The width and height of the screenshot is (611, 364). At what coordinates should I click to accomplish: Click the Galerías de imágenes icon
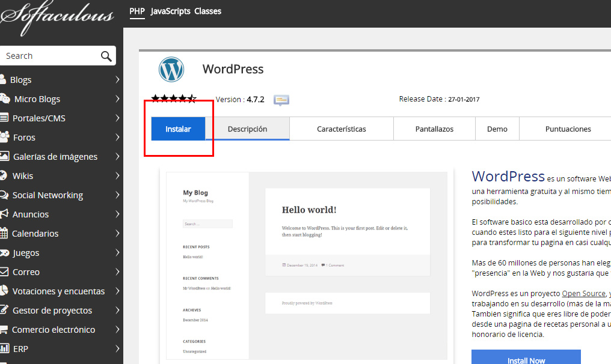click(x=4, y=156)
